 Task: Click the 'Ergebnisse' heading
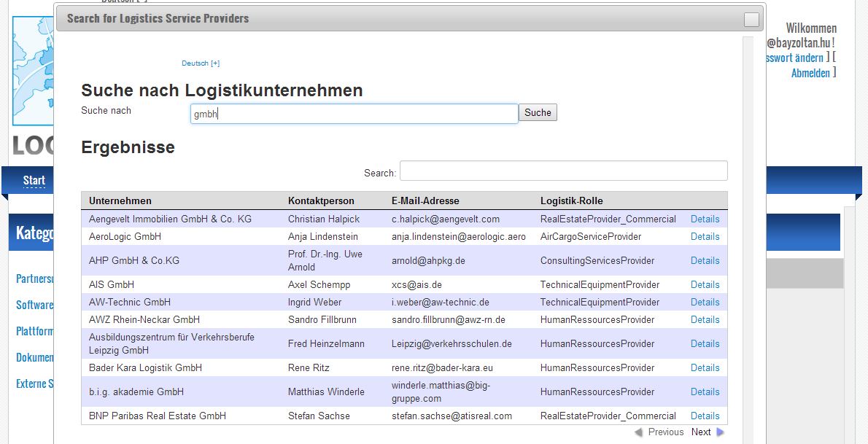(128, 147)
